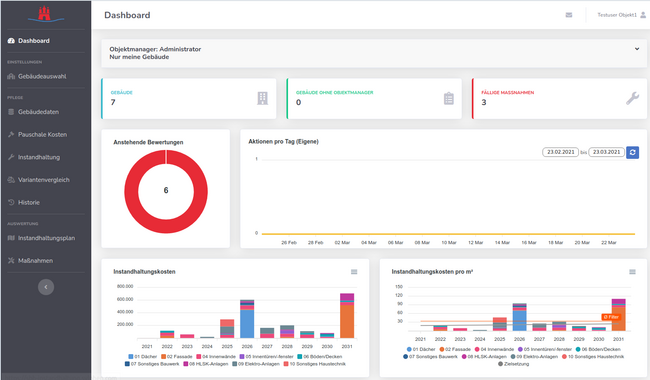Click the clipboard icon on Objektmanager card
650x380 pixels.
click(x=449, y=99)
